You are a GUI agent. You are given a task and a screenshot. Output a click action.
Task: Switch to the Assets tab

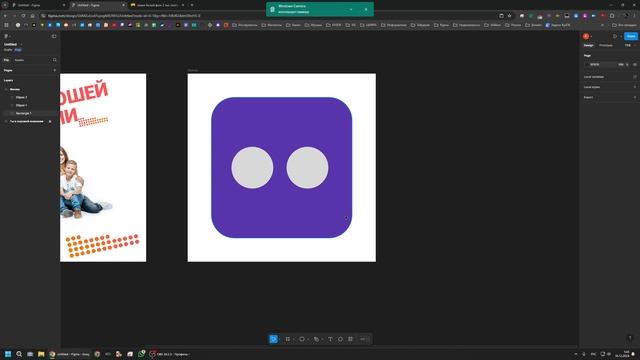click(19, 60)
